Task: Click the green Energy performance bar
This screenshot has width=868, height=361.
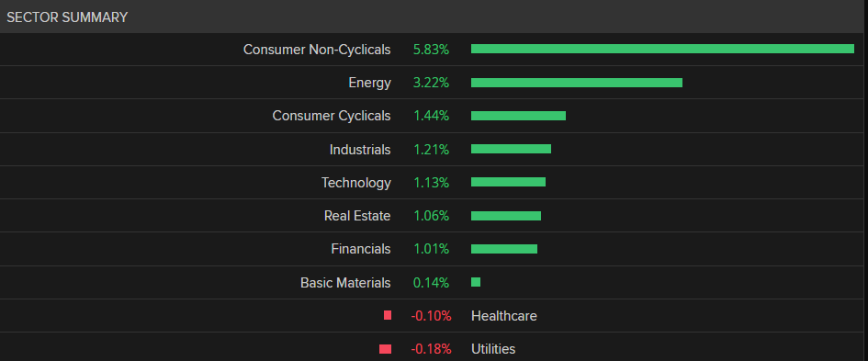Action: pyautogui.click(x=577, y=83)
